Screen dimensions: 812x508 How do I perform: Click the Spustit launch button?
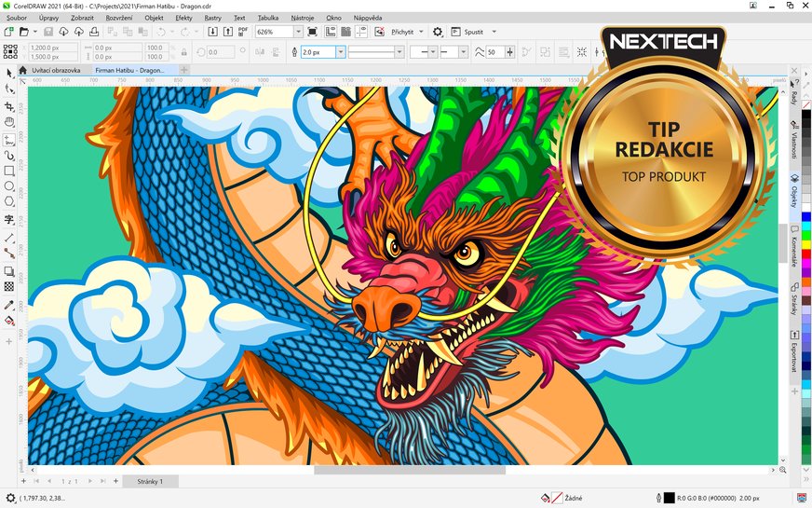coord(477,32)
